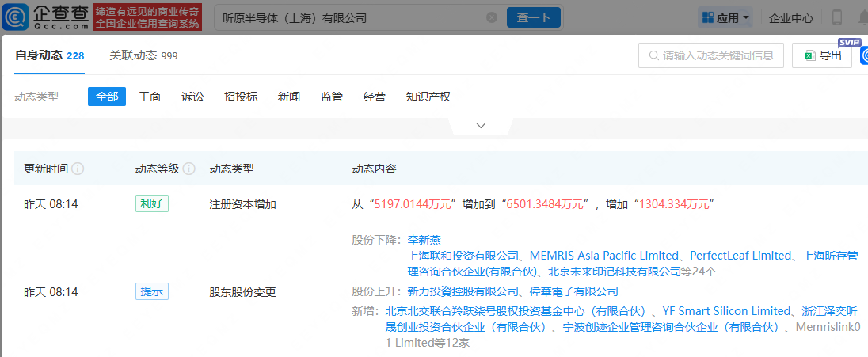The height and width of the screenshot is (357, 868).
Task: Open the PerfectLeaf Limited link
Action: (x=740, y=255)
